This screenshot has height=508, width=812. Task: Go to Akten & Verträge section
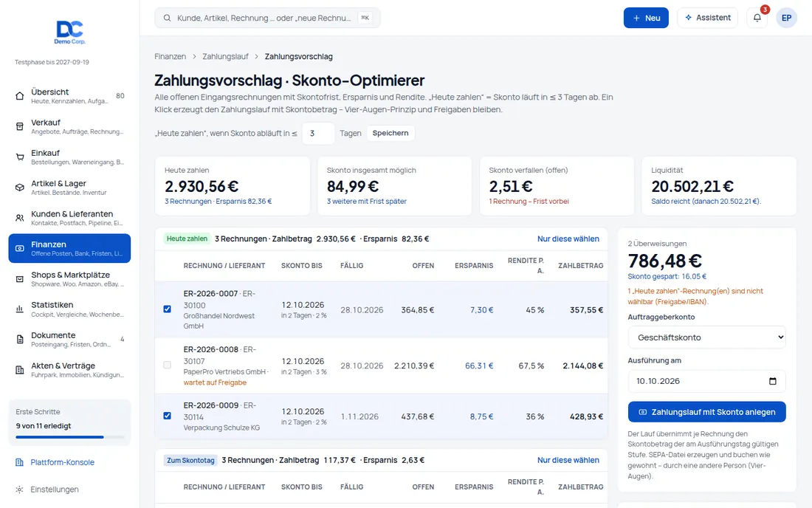point(69,370)
